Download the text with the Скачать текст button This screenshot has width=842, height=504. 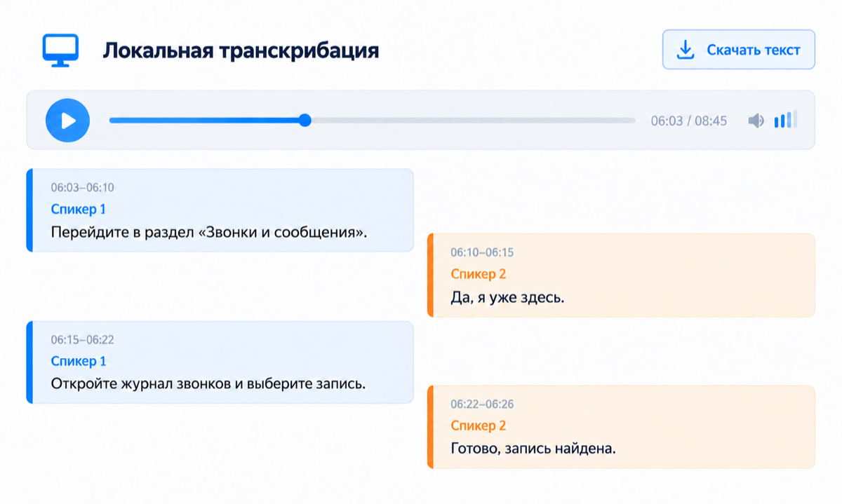pyautogui.click(x=739, y=50)
